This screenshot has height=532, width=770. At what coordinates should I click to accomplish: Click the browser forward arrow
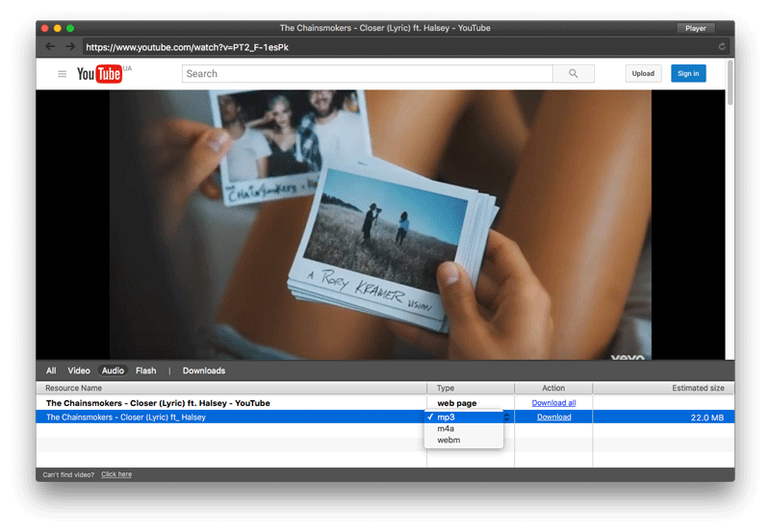pos(69,46)
